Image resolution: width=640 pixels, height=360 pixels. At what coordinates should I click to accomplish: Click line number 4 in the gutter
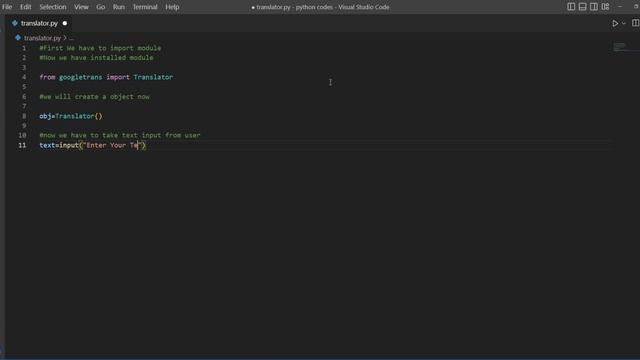(x=24, y=77)
